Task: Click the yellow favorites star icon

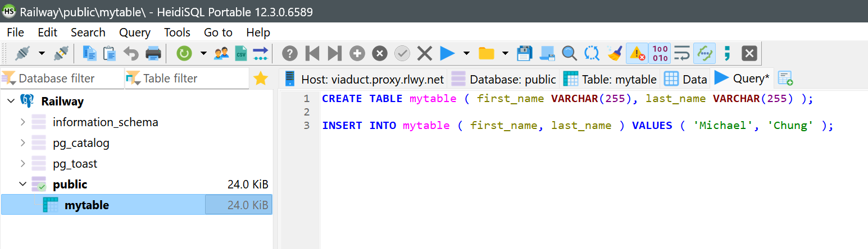Action: pos(261,79)
